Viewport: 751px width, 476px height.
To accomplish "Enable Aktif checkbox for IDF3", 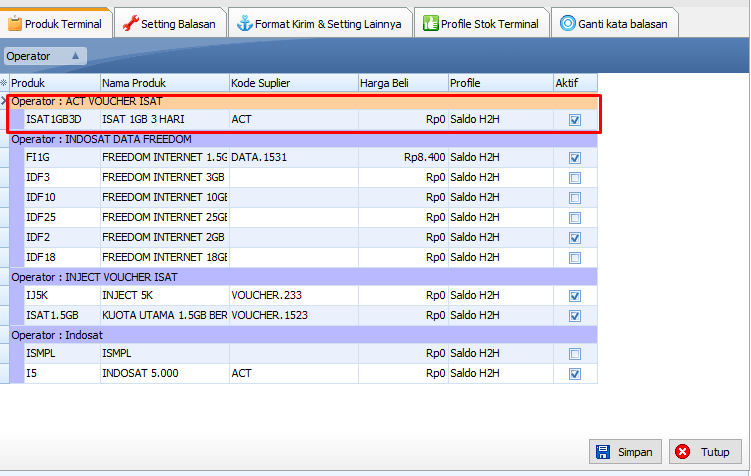I will 575,178.
